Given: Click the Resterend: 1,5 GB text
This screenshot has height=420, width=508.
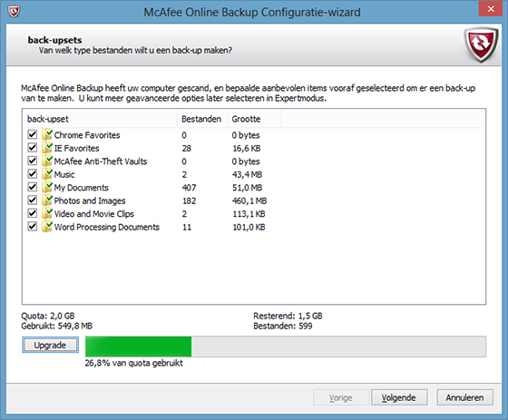Looking at the screenshot, I should 288,316.
